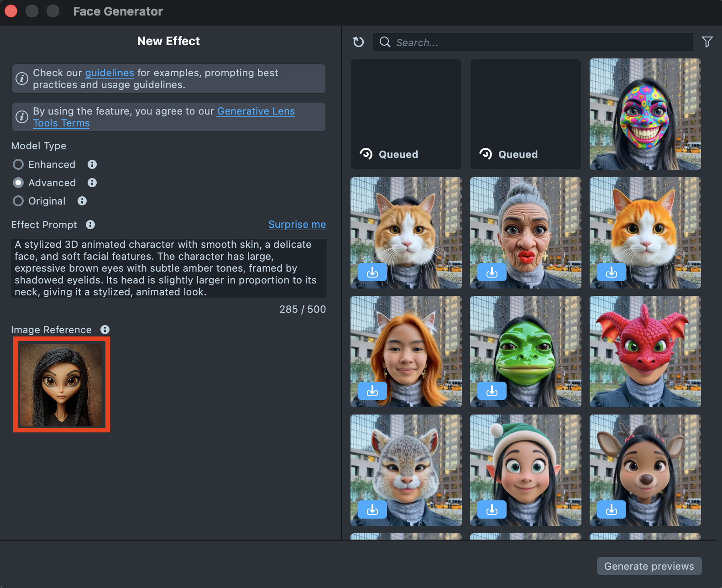This screenshot has width=722, height=588.
Task: Click the refresh icon beside search
Action: tap(358, 42)
